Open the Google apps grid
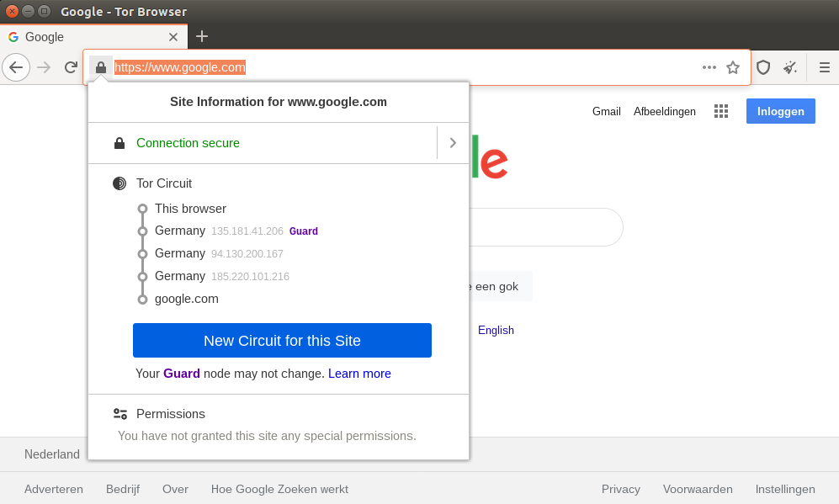This screenshot has width=839, height=504. [x=721, y=111]
